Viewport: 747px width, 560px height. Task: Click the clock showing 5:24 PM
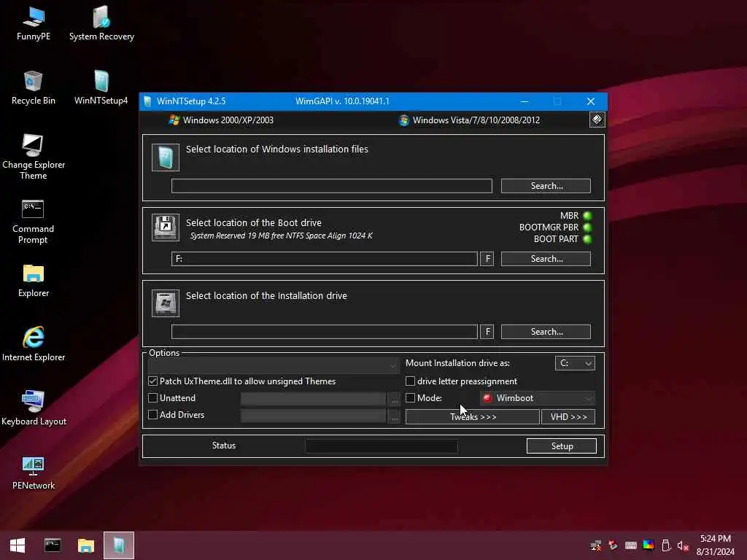(716, 539)
